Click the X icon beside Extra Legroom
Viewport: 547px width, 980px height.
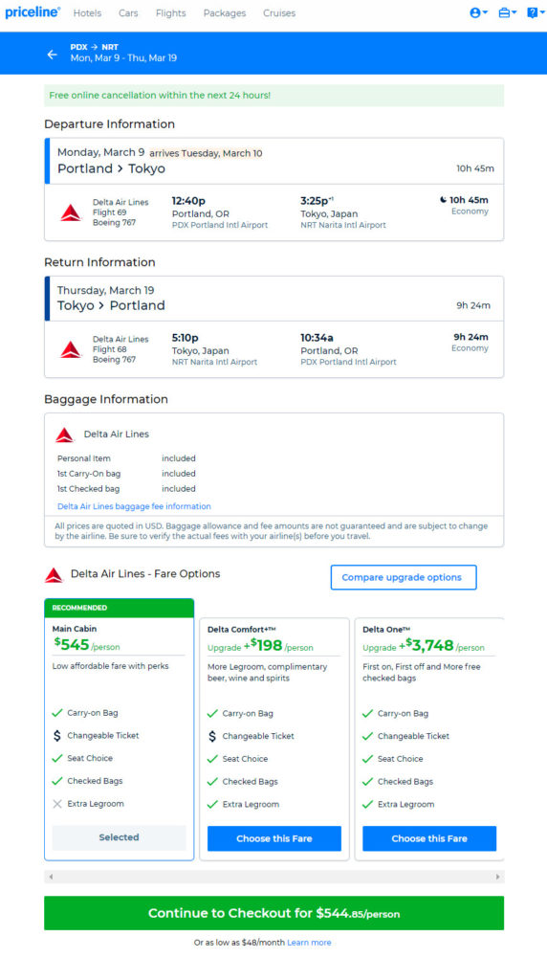(x=56, y=804)
